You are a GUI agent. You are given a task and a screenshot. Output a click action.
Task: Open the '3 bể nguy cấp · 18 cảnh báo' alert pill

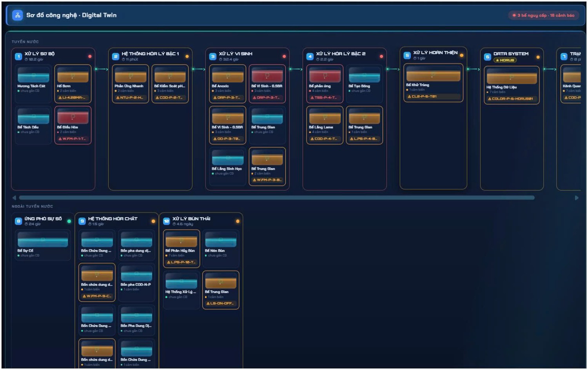pos(543,15)
